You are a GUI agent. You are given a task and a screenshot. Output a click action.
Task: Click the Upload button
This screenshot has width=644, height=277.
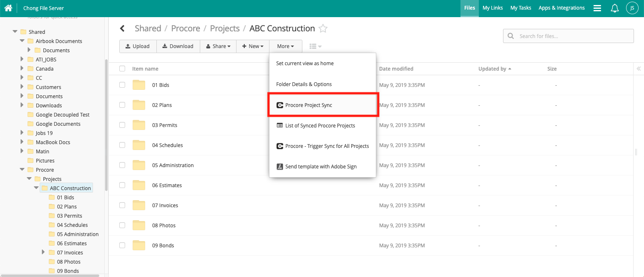pos(138,46)
